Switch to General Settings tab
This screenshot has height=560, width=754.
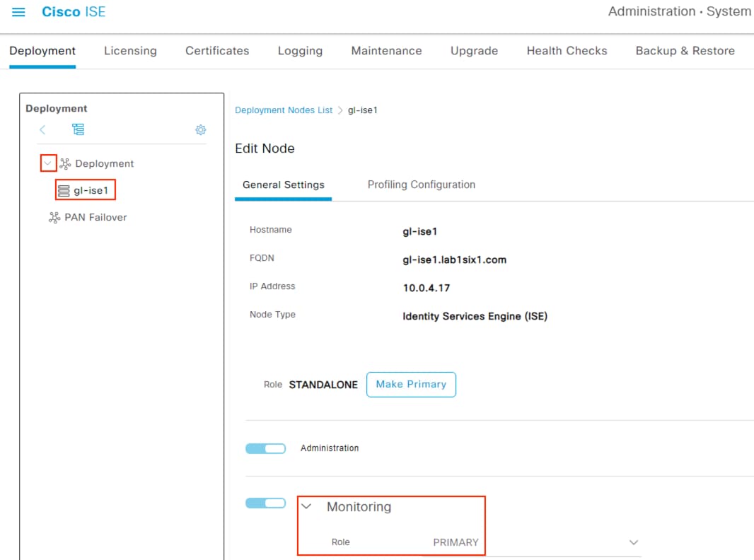tap(283, 185)
